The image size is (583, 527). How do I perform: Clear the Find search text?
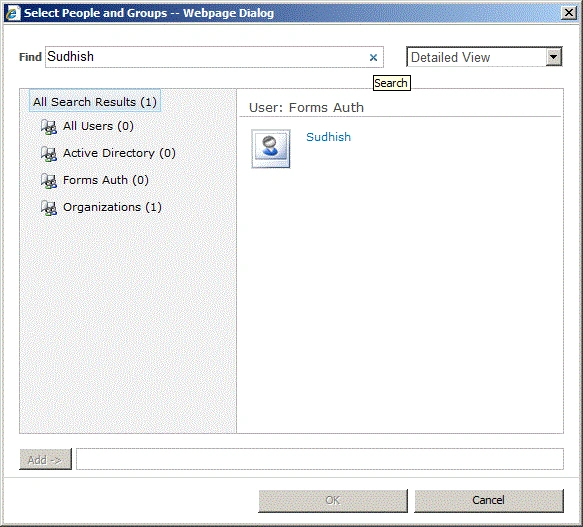373,58
